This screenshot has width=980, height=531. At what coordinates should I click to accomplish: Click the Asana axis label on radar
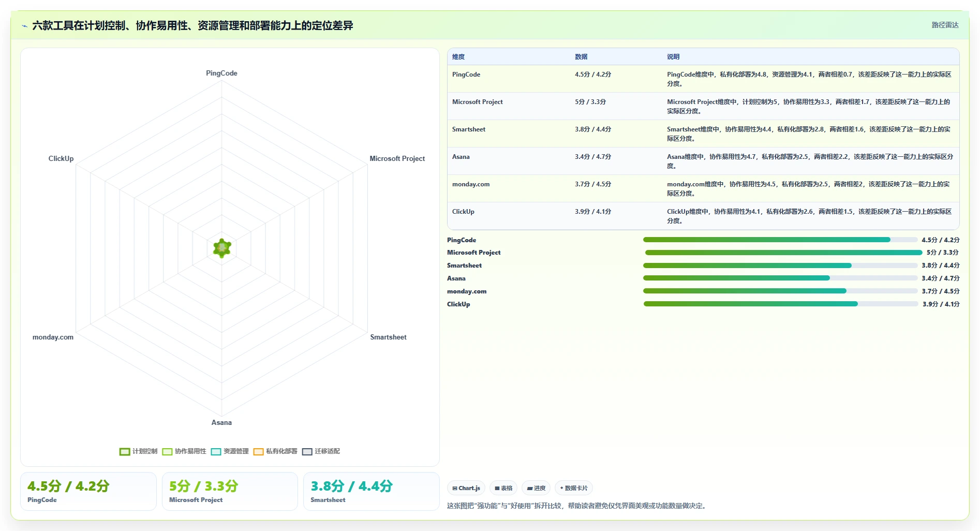coord(221,422)
